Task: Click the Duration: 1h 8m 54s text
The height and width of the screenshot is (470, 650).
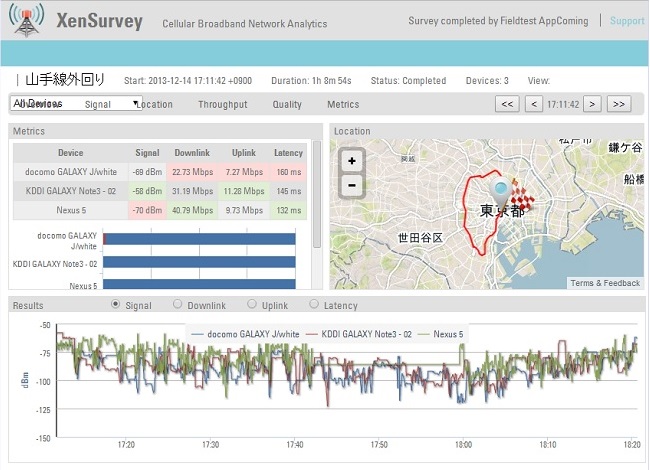Action: 311,81
